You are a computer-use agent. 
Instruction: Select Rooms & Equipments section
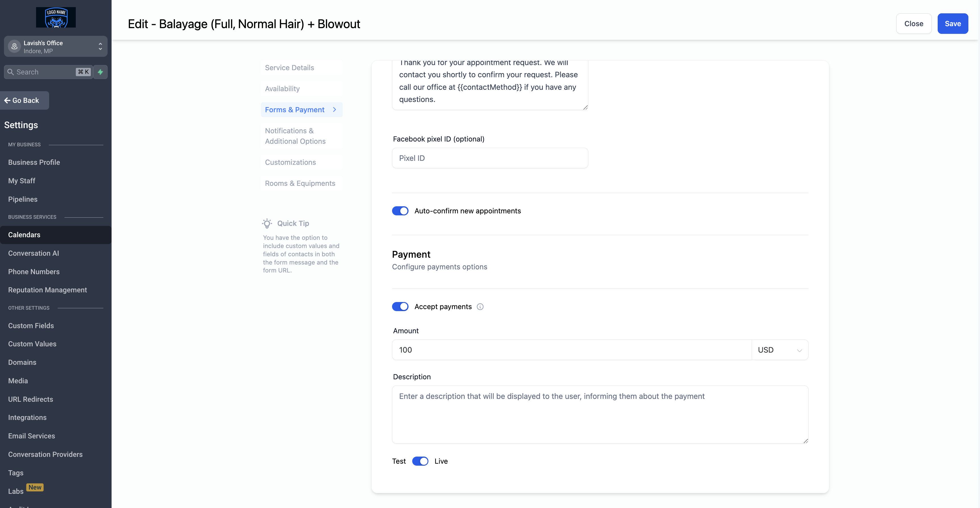click(300, 183)
